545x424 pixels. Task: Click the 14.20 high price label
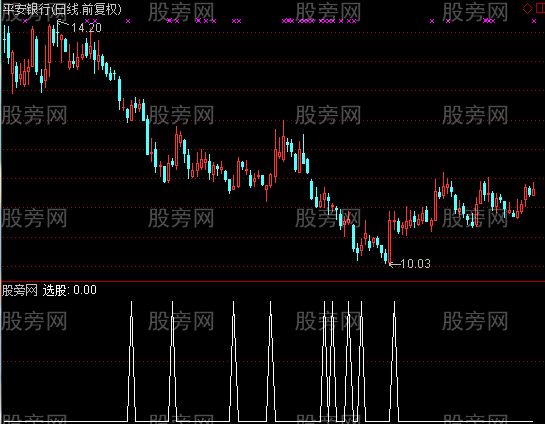tap(86, 27)
